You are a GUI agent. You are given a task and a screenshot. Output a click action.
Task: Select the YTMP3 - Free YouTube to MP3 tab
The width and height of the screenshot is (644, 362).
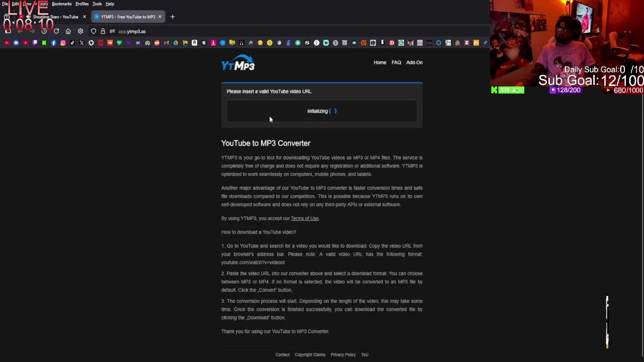[x=128, y=17]
